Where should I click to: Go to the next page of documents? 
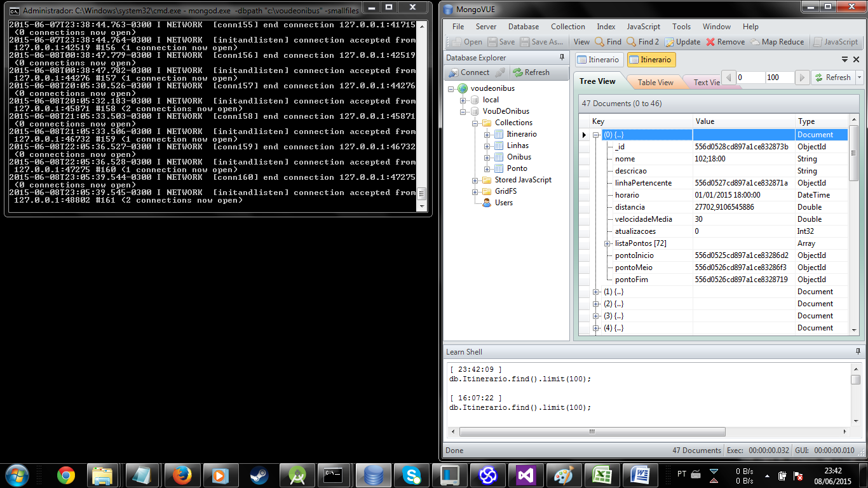803,78
